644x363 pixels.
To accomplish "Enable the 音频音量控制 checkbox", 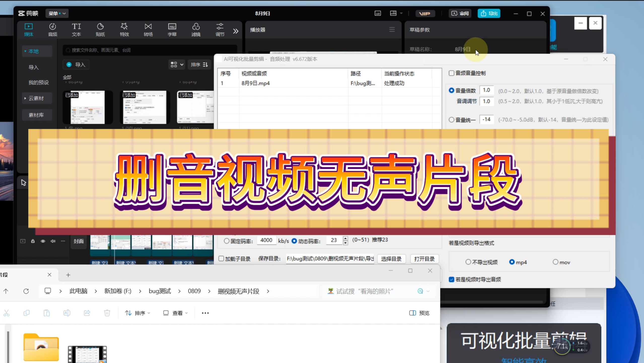I will (452, 73).
